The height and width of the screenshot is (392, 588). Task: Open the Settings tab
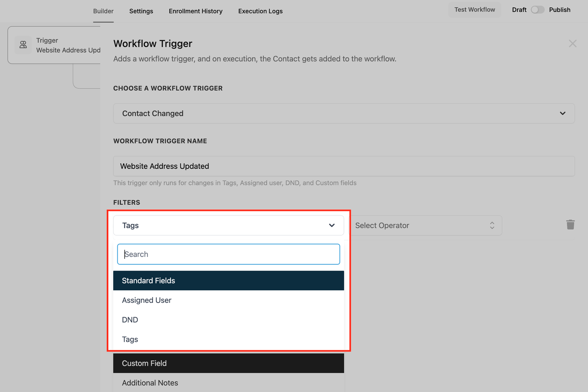point(141,11)
